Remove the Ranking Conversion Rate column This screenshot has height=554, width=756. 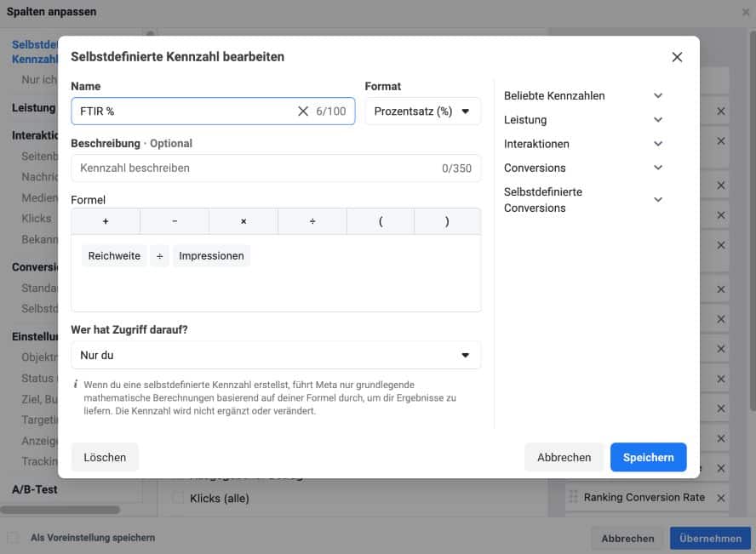[721, 498]
